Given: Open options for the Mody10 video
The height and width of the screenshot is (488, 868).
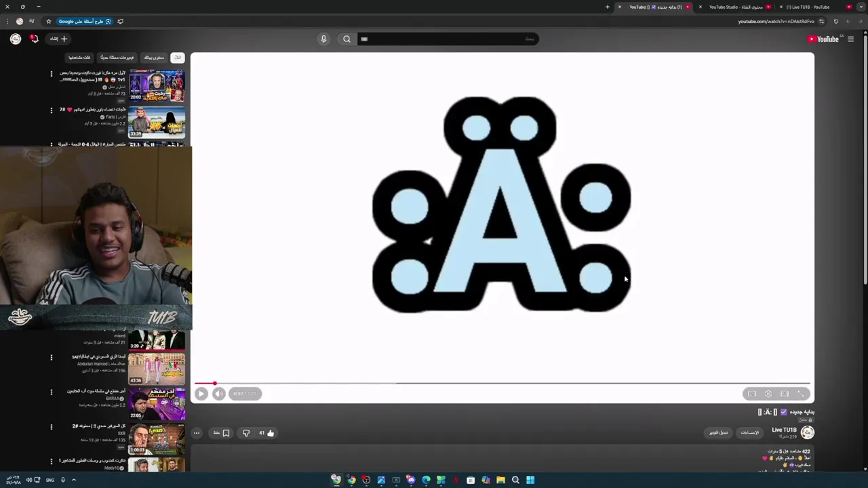Looking at the screenshot, I should pos(51,462).
